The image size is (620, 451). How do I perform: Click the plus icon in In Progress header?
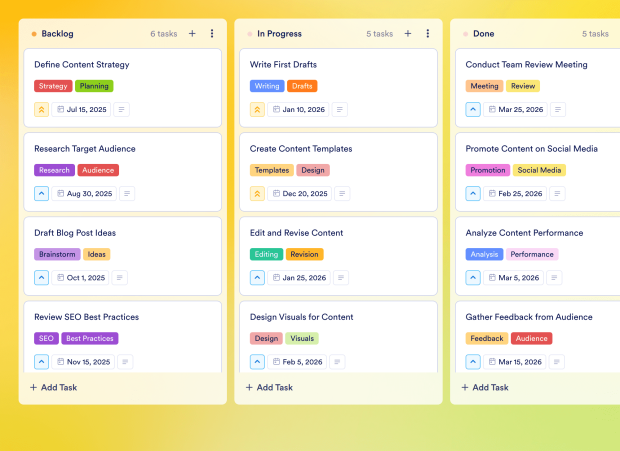pos(408,34)
